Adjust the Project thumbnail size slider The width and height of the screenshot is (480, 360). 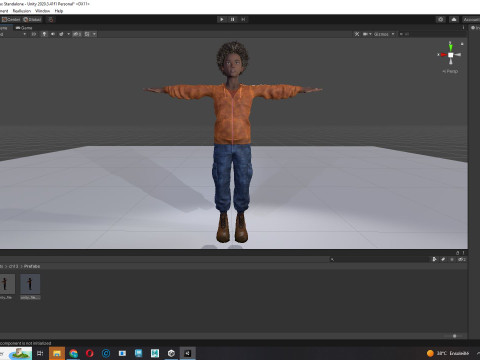click(454, 336)
